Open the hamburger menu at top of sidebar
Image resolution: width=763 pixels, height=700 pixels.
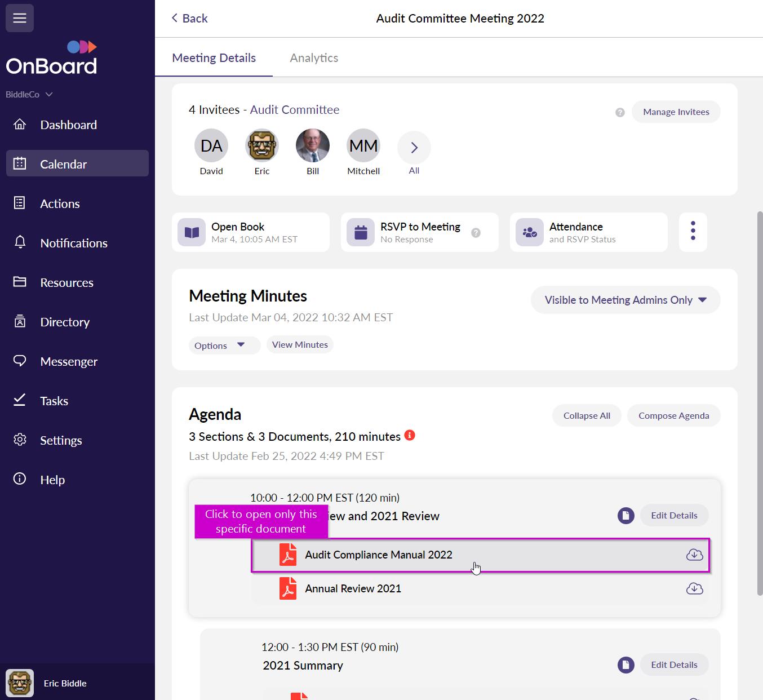[x=20, y=18]
